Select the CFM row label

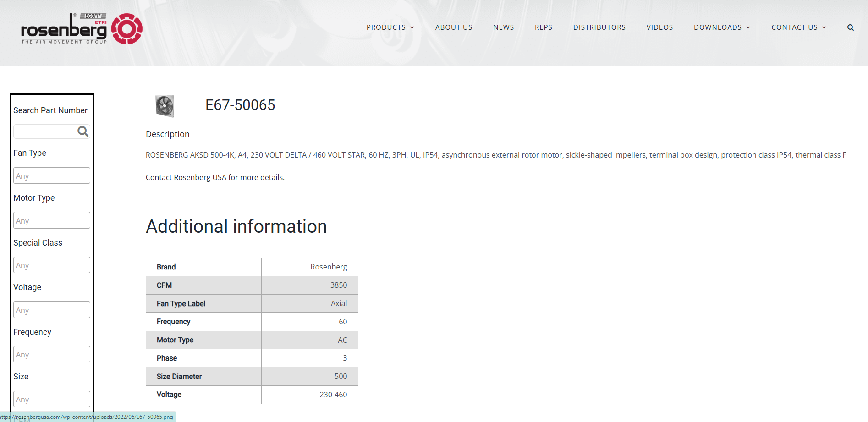(164, 285)
